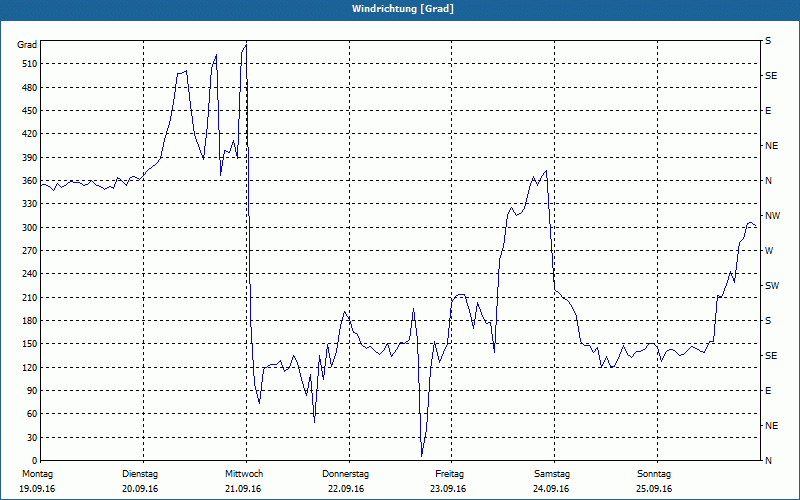Pick the 360 y-axis value
The width and height of the screenshot is (800, 500).
(30, 181)
